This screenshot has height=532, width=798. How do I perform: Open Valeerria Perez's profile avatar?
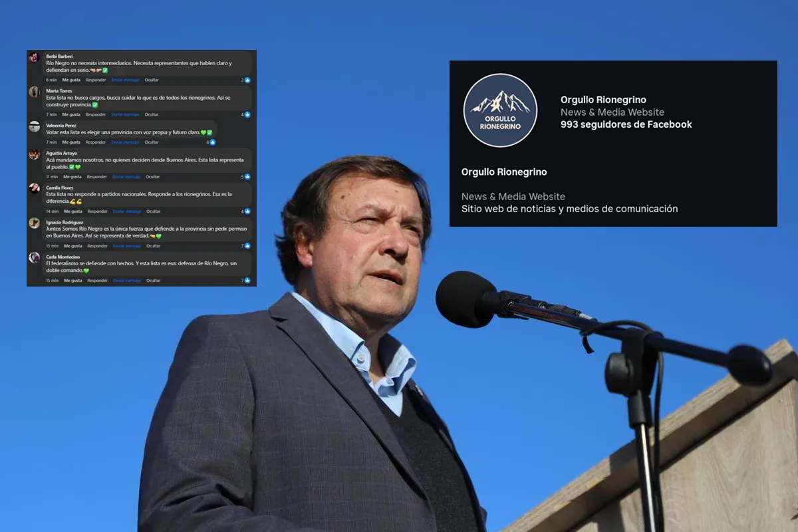pyautogui.click(x=34, y=126)
